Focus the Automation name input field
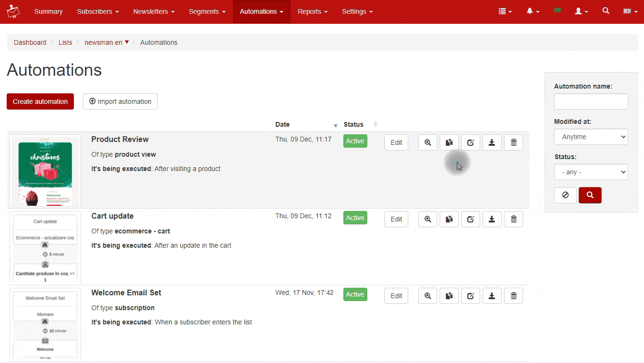644x363 pixels. click(591, 101)
